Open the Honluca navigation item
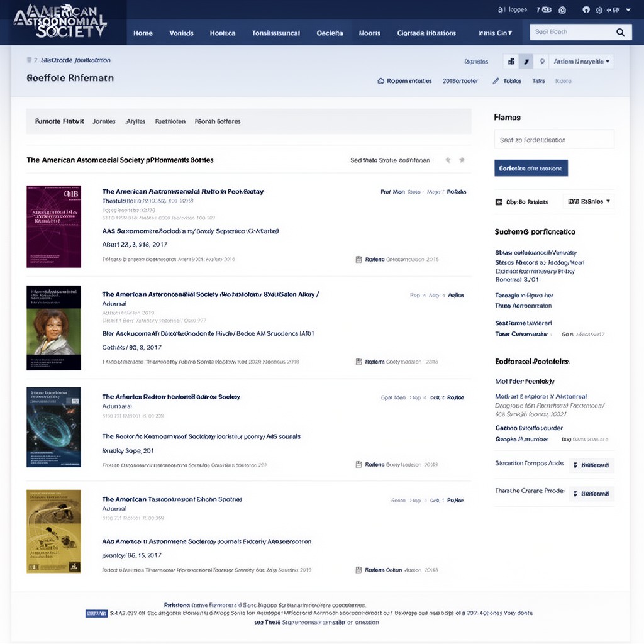644x644 pixels. coord(223,33)
